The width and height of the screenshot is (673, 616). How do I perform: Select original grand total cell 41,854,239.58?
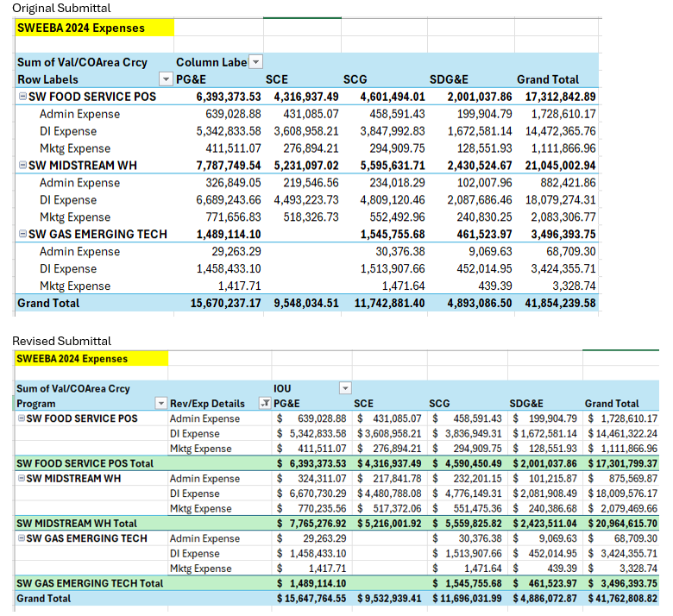coord(560,303)
